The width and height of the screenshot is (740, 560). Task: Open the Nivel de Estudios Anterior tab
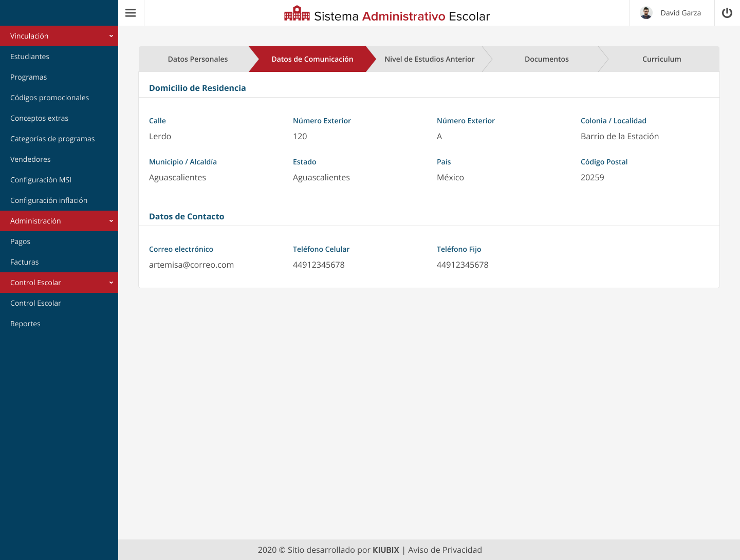[429, 59]
